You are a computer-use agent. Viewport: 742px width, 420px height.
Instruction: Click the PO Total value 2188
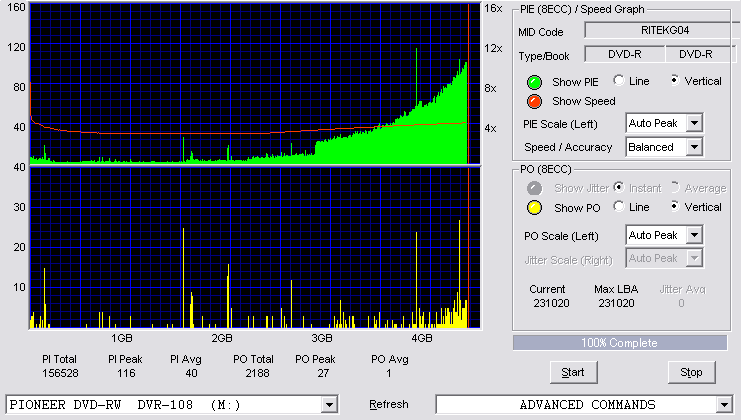click(x=257, y=374)
